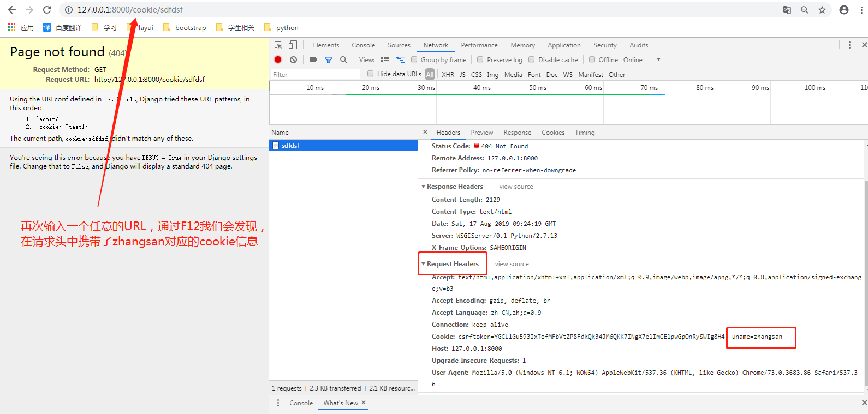
Task: Open the 学习 bookmarks folder
Action: point(104,27)
